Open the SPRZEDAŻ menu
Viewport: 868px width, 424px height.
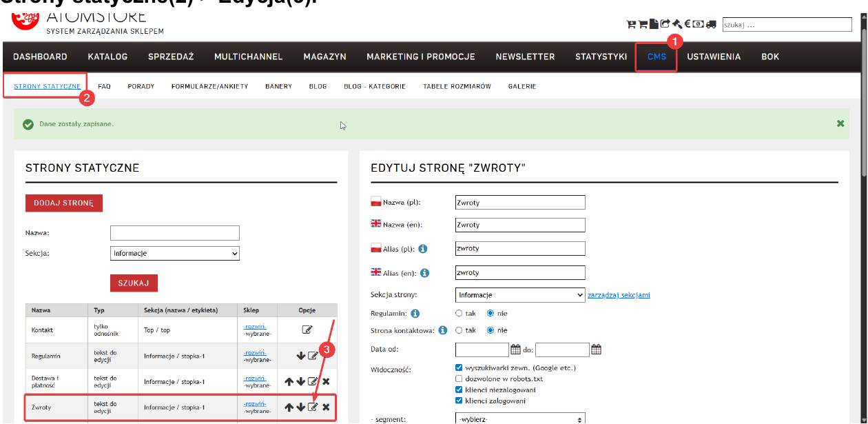click(171, 57)
